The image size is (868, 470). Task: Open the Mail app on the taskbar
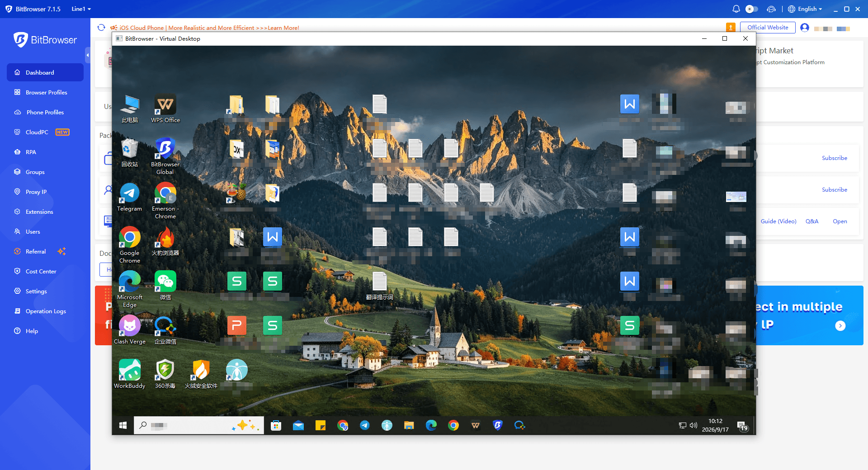click(298, 425)
